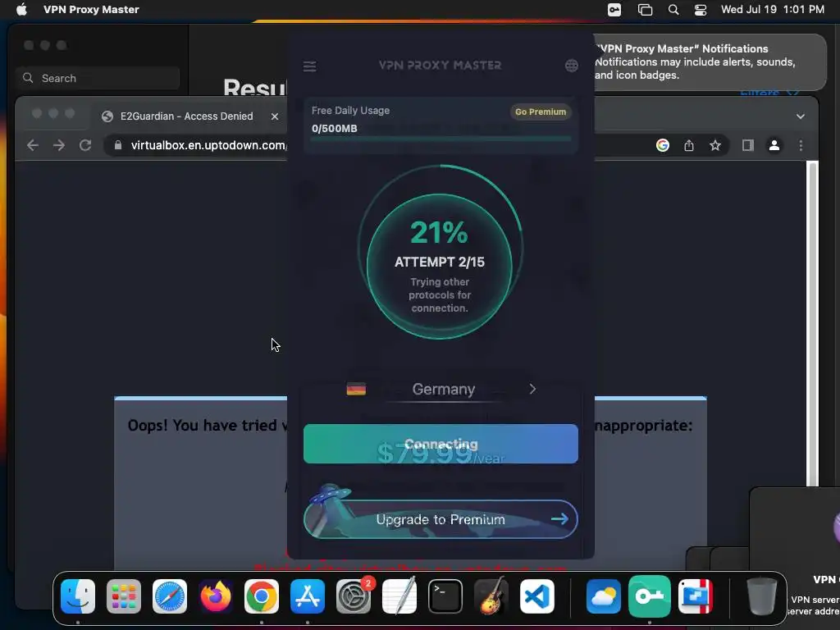Open the Trash from the Dock

point(762,596)
